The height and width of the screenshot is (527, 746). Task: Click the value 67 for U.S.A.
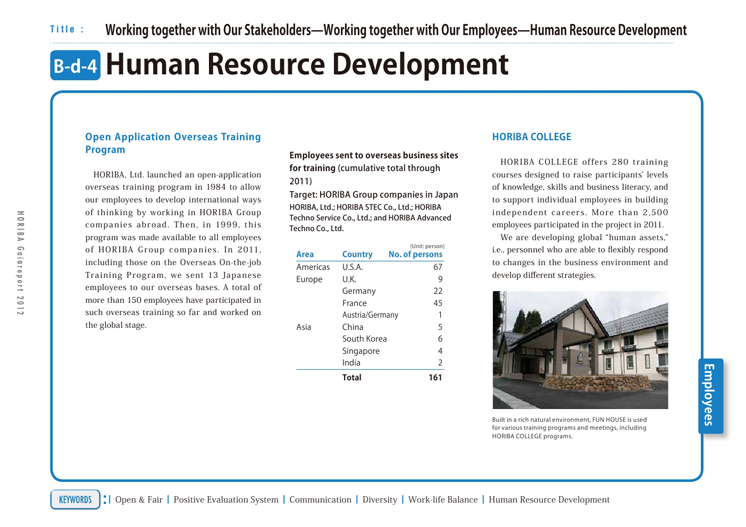point(438,267)
